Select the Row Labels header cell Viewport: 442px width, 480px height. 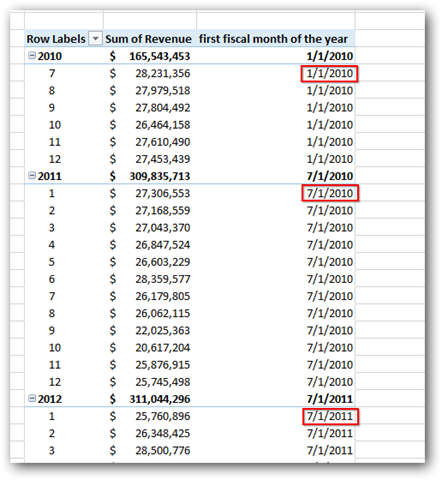click(56, 39)
